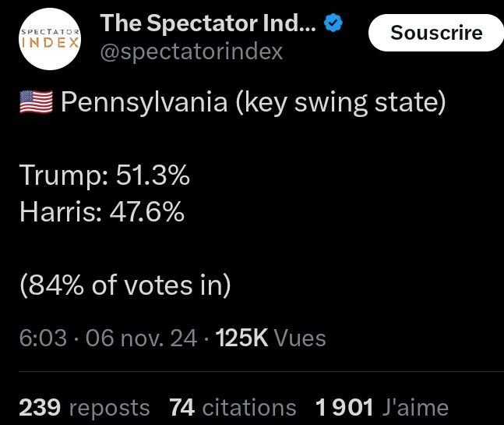Image resolution: width=504 pixels, height=425 pixels.
Task: Open the 06 nov. 24 date
Action: point(142,338)
